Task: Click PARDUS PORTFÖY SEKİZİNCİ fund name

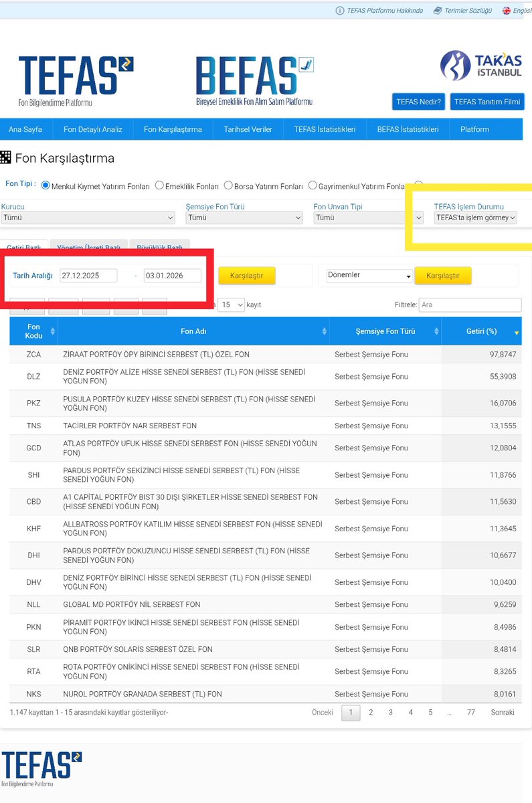Action: pos(181,475)
